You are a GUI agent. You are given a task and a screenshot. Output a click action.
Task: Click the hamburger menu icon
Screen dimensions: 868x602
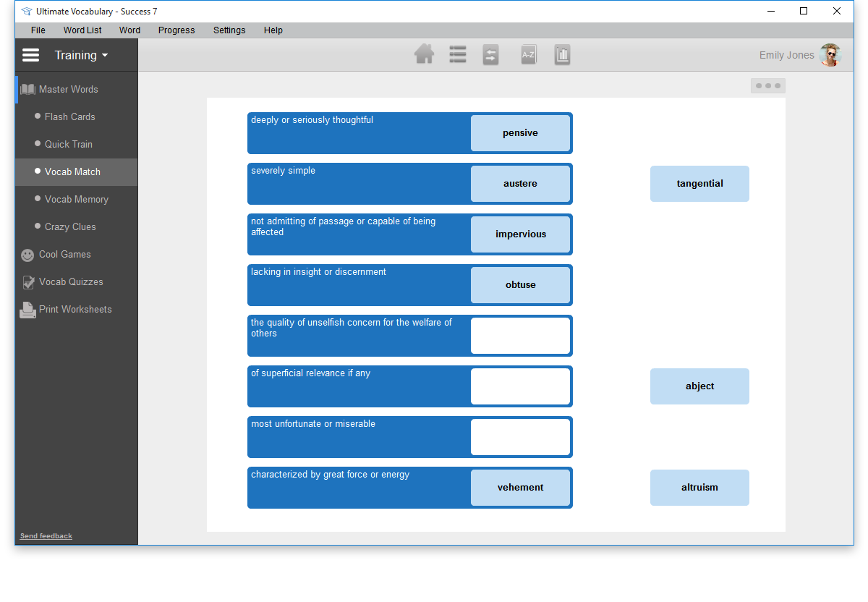pos(31,55)
